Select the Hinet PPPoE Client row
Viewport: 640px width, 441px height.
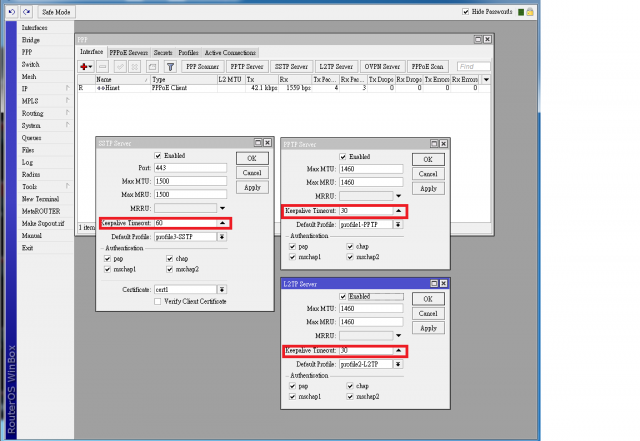284,88
